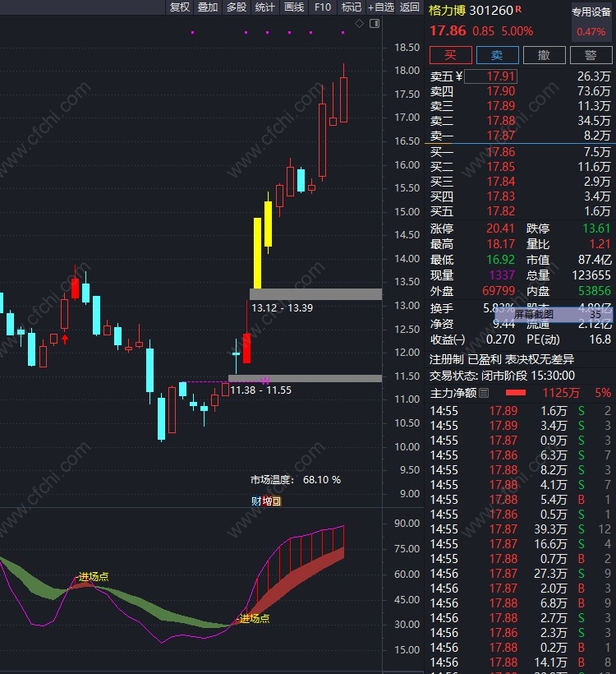The width and height of the screenshot is (616, 674).
Task: Add stock via +自选 button
Action: point(380,7)
